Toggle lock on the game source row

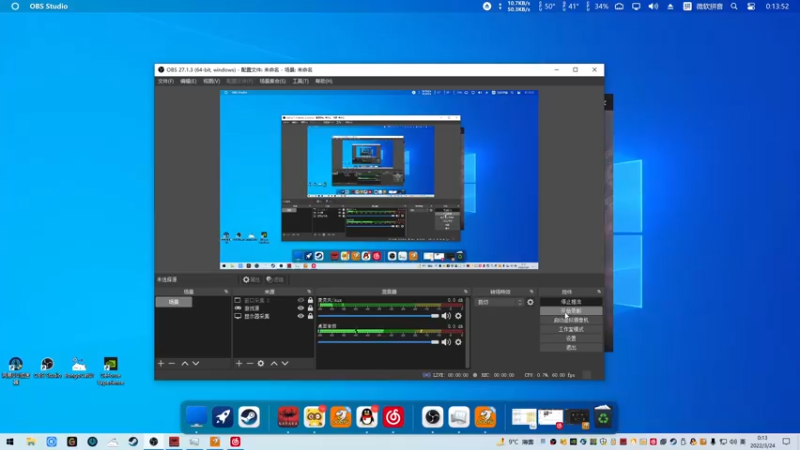pos(310,308)
